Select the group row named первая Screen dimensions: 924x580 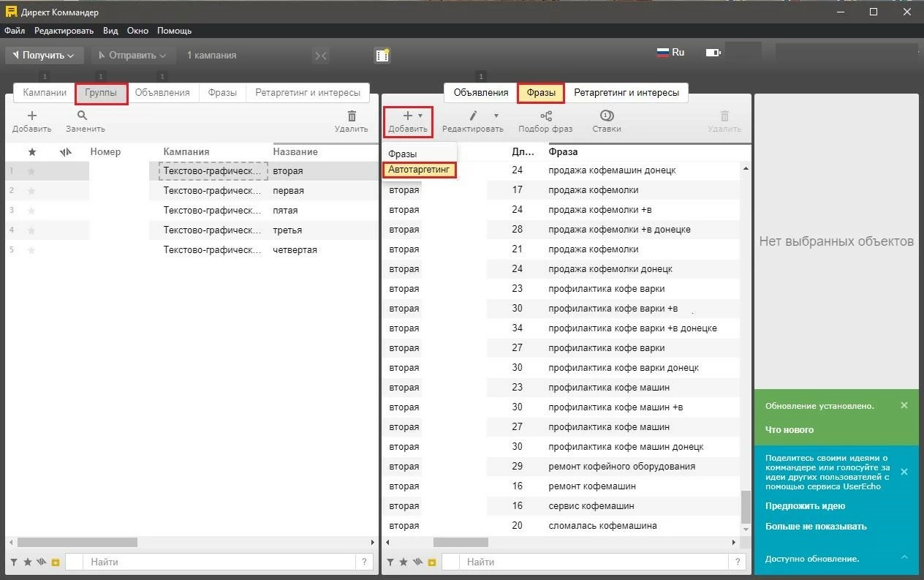(192, 190)
